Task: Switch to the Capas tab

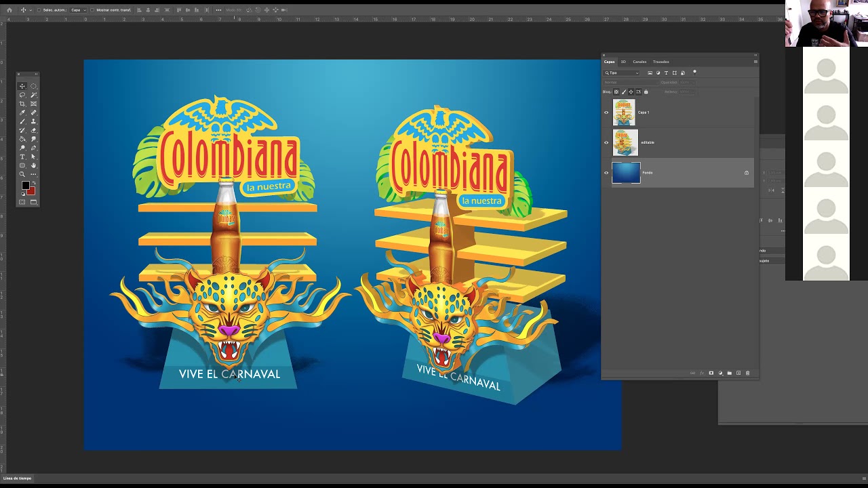Action: pyautogui.click(x=610, y=62)
